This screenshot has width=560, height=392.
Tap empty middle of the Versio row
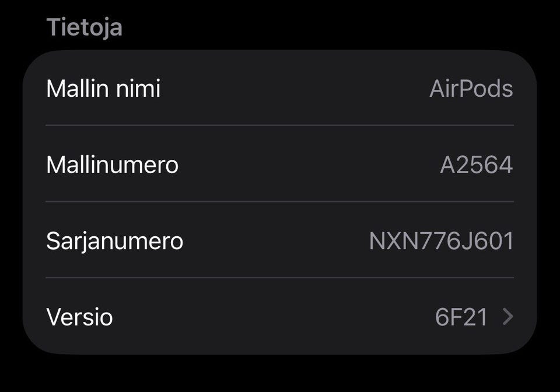274,317
